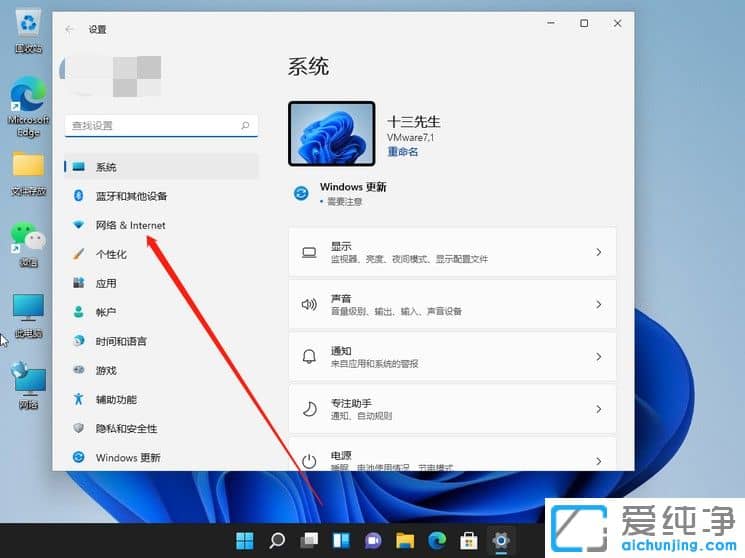Image resolution: width=745 pixels, height=558 pixels.
Task: Open Task View on the taskbar
Action: click(x=309, y=540)
